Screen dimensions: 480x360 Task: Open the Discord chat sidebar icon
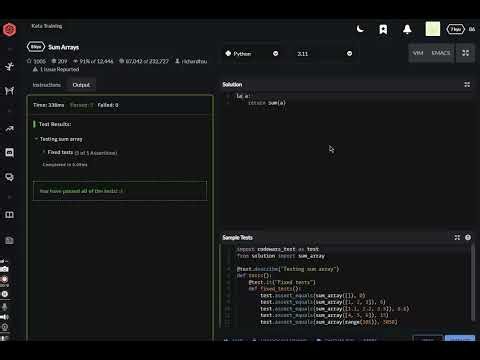coord(9,153)
